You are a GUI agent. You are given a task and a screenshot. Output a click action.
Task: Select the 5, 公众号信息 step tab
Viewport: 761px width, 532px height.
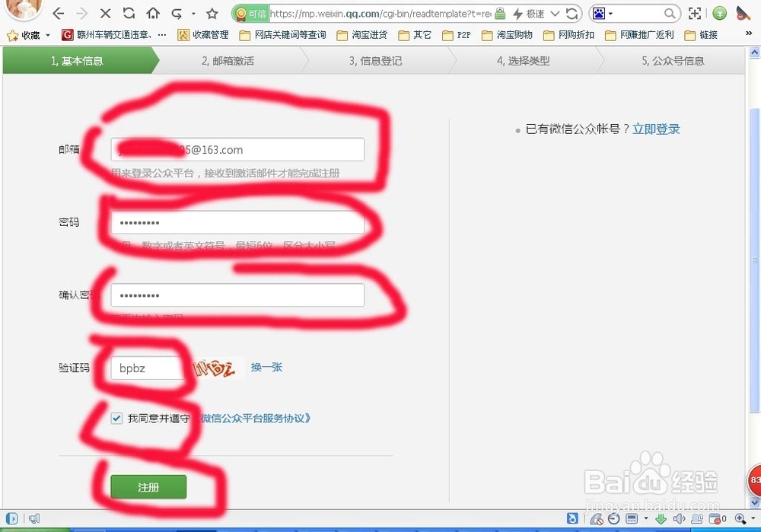[673, 61]
